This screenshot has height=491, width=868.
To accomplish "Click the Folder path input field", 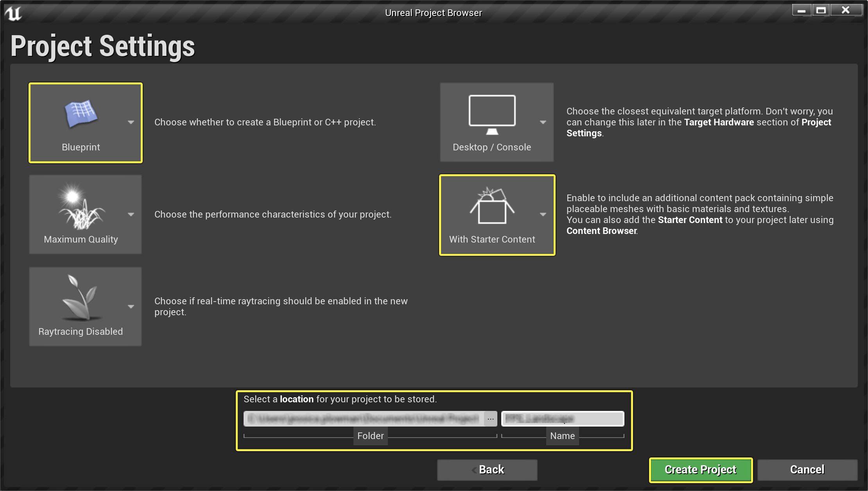I will pos(364,418).
